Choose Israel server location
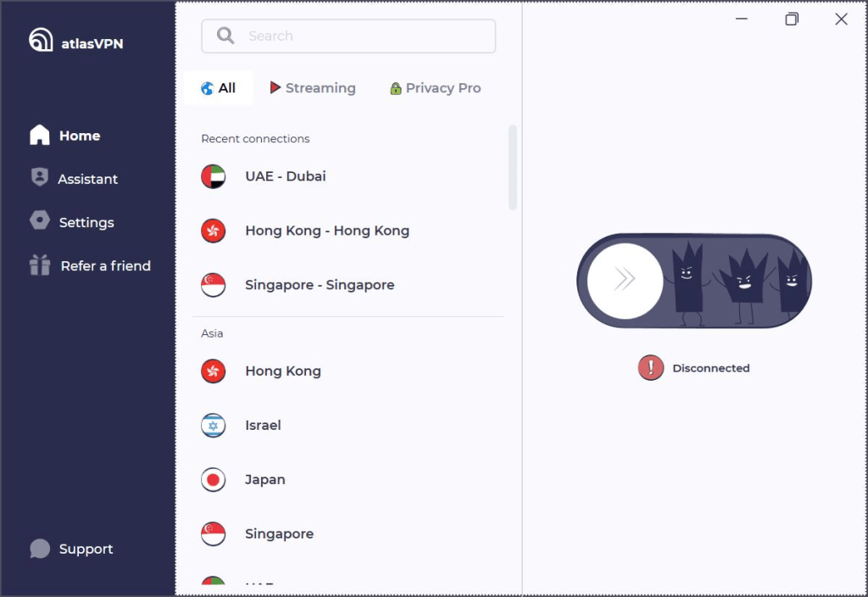Viewport: 868px width, 597px height. point(348,426)
